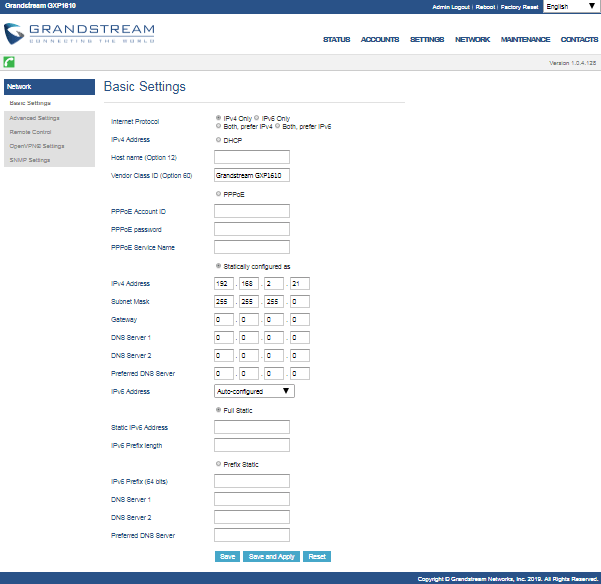
Task: Open the language dropdown showing English
Action: (571, 7)
